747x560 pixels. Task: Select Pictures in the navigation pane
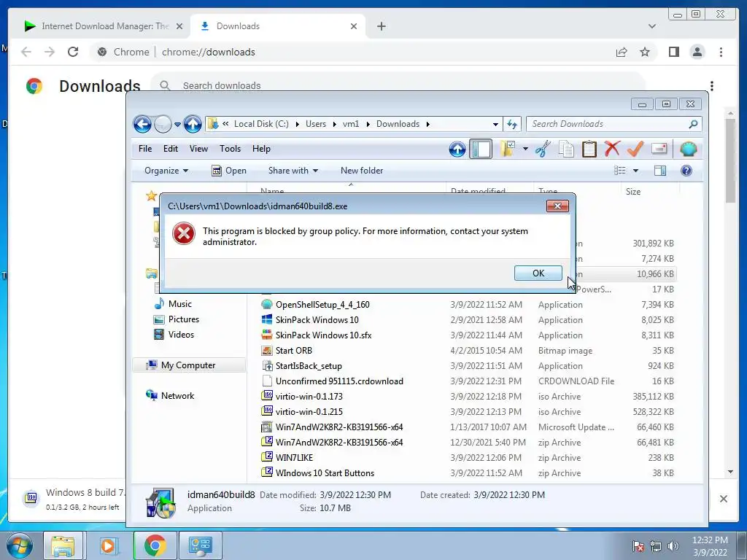click(183, 319)
